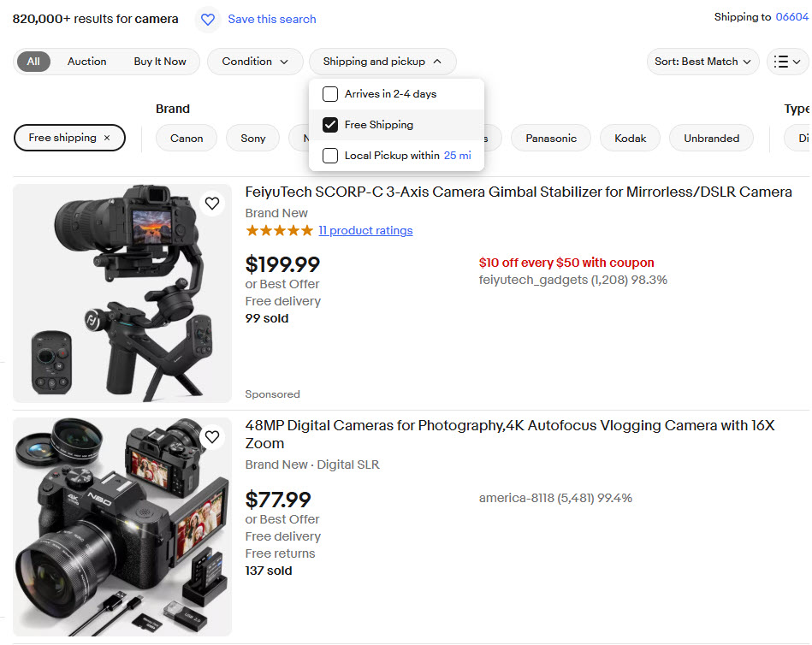Open the list view options icon
Image resolution: width=812 pixels, height=645 pixels.
[787, 62]
